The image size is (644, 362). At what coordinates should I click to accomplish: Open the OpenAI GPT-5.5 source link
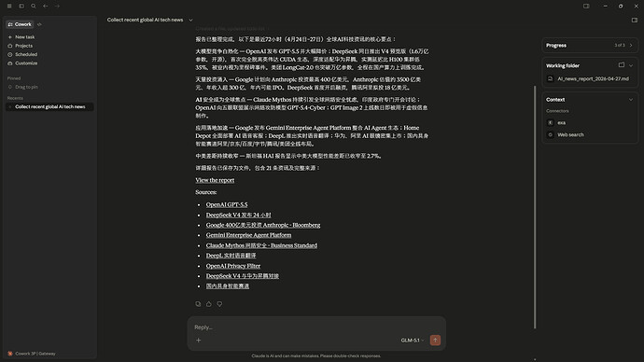(227, 205)
